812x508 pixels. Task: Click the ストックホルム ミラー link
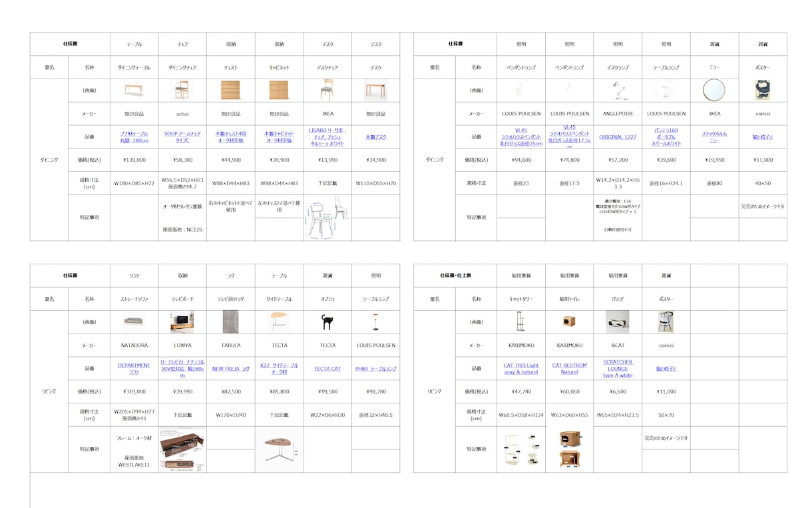pyautogui.click(x=714, y=137)
